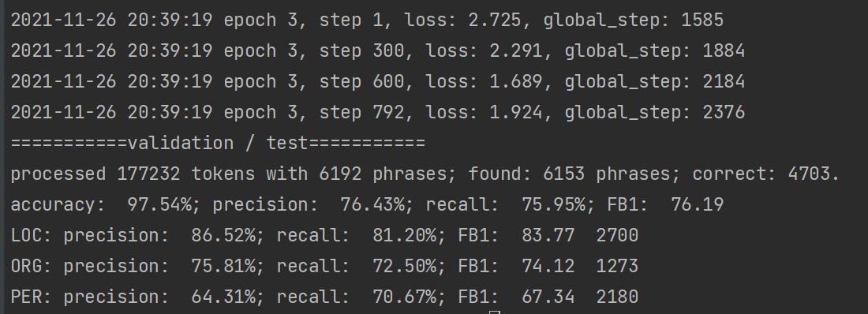The width and height of the screenshot is (868, 314).
Task: Click the PER recall value 70.67%
Action: [405, 297]
